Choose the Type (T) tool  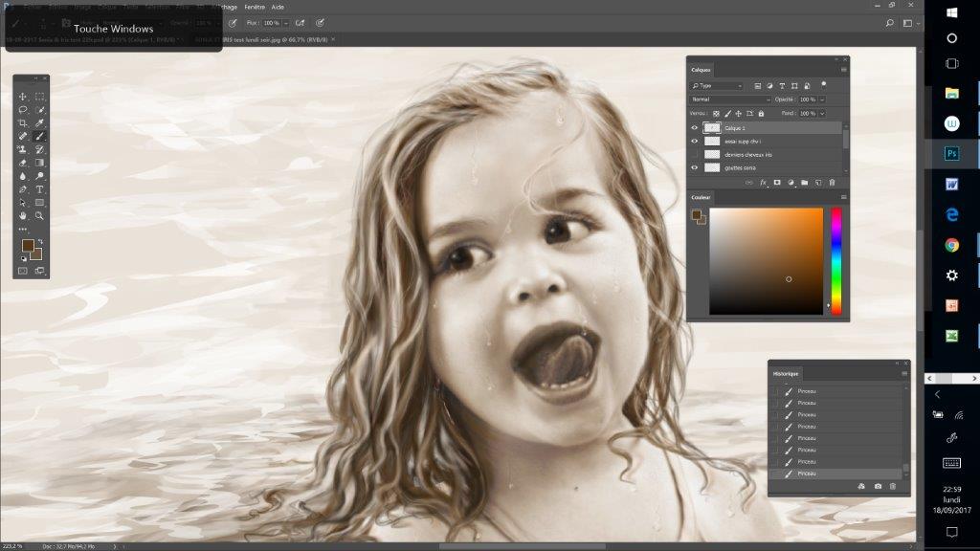40,189
